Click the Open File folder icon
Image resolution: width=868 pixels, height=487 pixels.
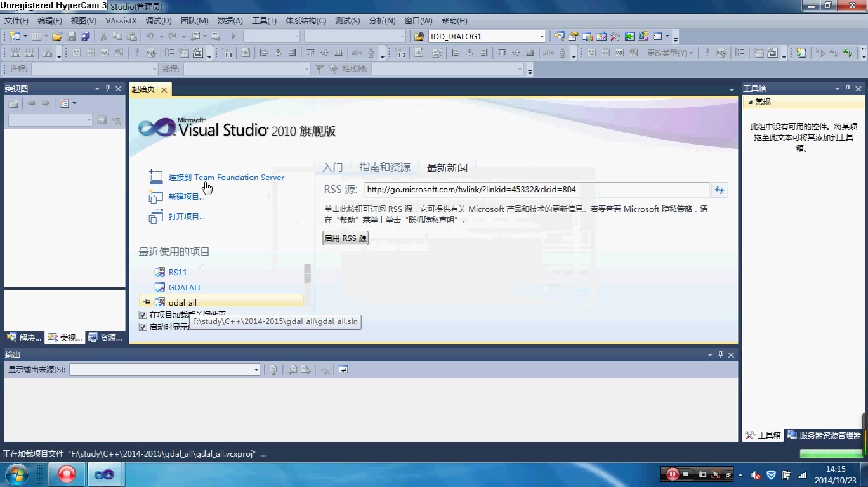coord(57,36)
